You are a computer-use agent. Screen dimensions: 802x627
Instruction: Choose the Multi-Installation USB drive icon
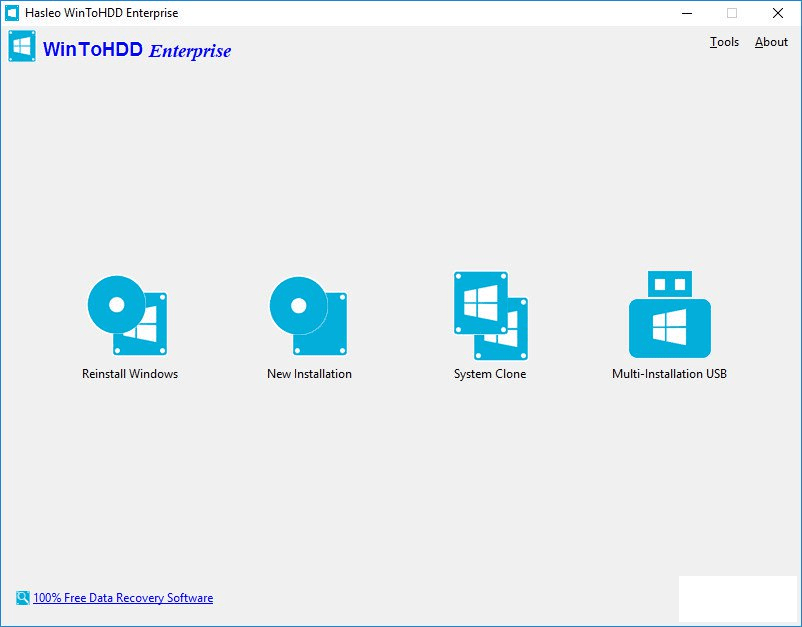[670, 314]
